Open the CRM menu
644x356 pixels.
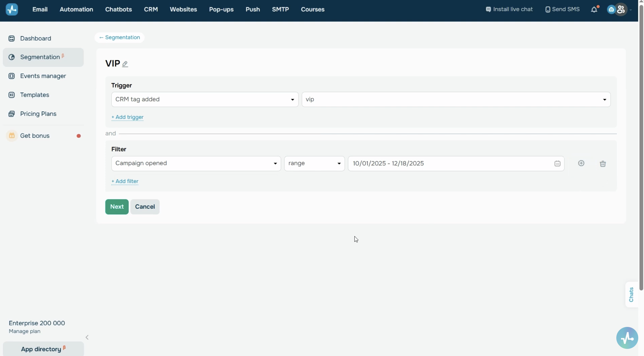click(x=151, y=9)
